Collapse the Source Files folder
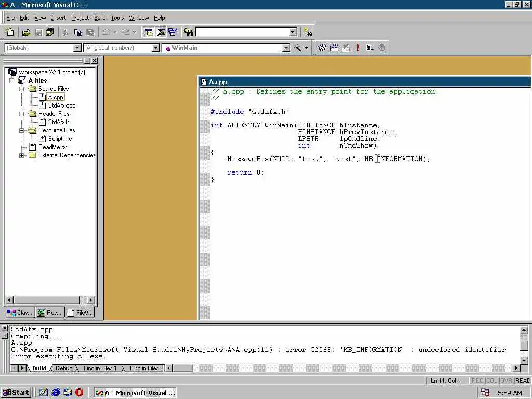 [x=21, y=89]
